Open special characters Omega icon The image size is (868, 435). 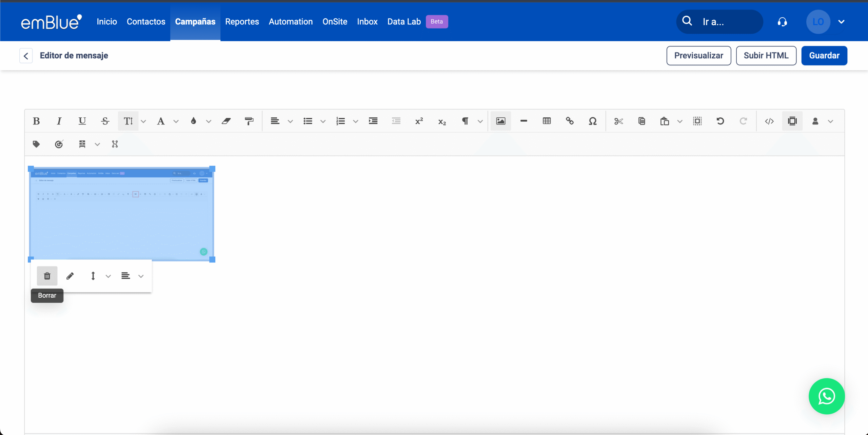(x=592, y=121)
